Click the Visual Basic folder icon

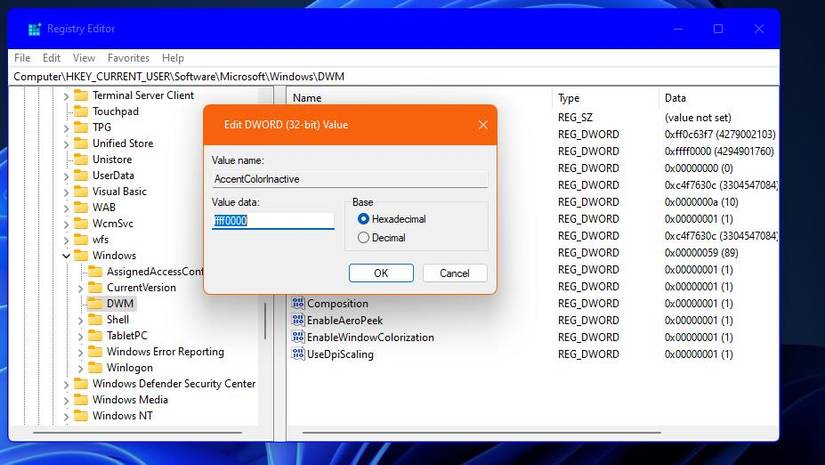point(81,191)
